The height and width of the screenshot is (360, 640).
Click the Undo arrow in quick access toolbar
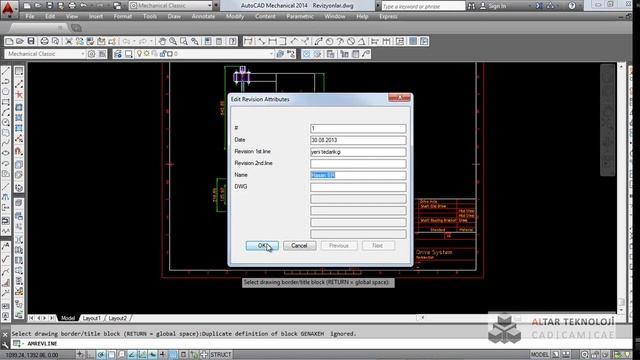point(84,6)
